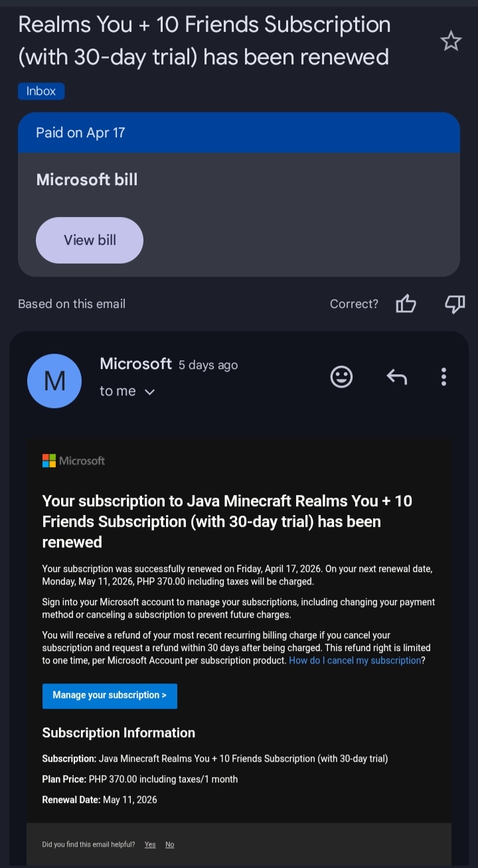The height and width of the screenshot is (868, 478).
Task: Tap the email subject title
Action: (x=204, y=40)
